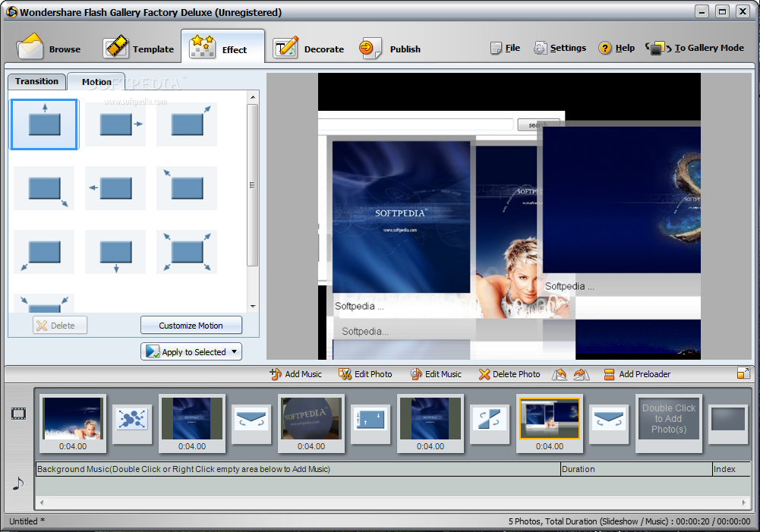Click the expand storyboard icon
Image resolution: width=760 pixels, height=532 pixels.
pyautogui.click(x=743, y=373)
